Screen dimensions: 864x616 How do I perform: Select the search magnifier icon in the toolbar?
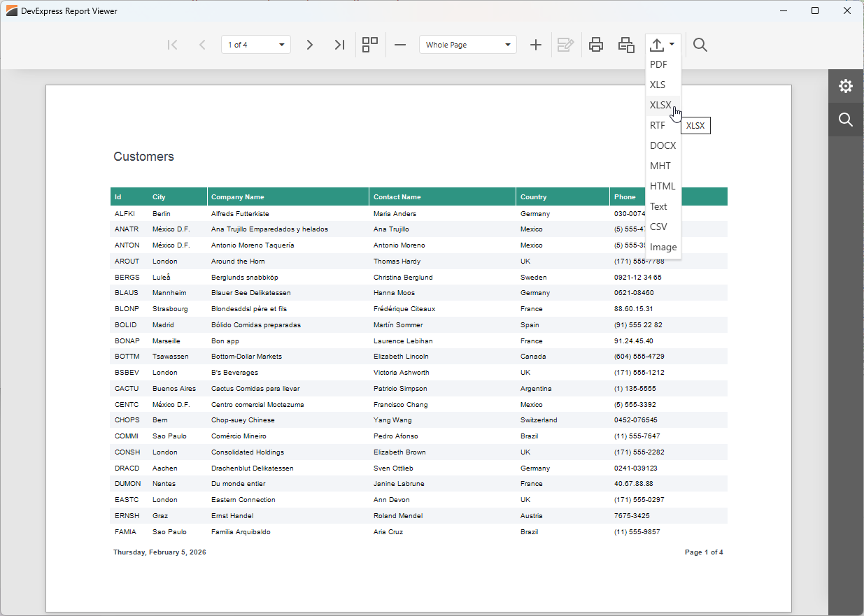pyautogui.click(x=700, y=44)
